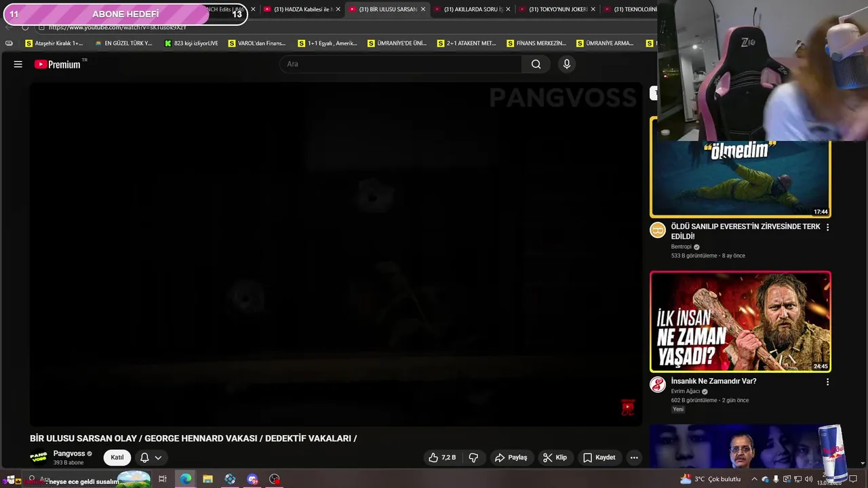Start voice search with microphone icon

(x=567, y=64)
